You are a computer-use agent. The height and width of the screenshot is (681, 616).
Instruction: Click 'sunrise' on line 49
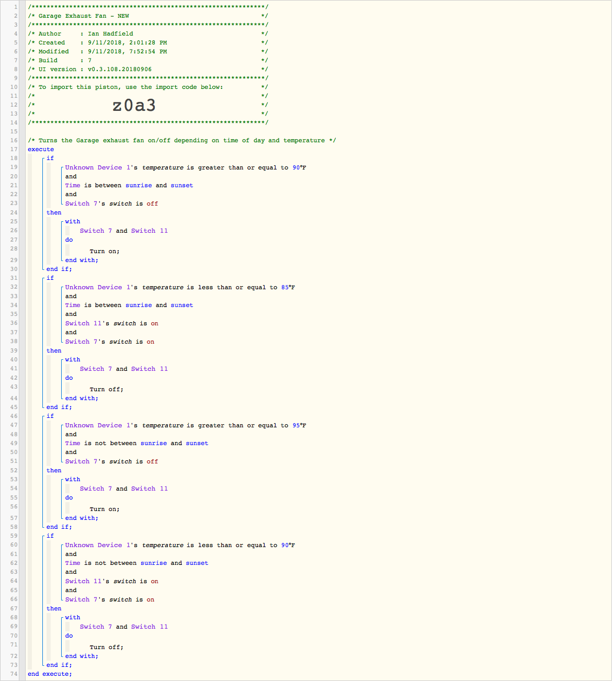coord(154,443)
